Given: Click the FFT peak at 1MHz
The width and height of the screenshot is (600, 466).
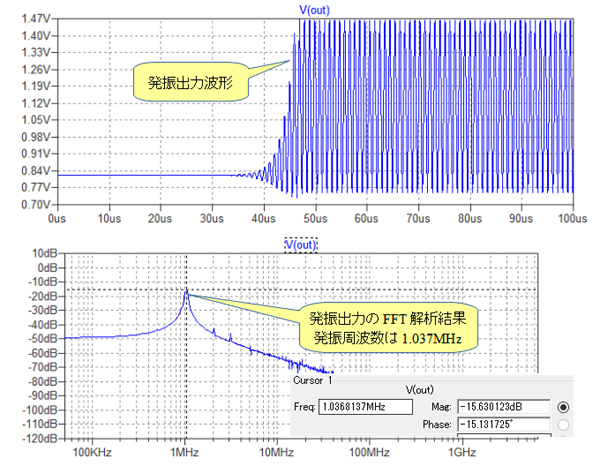Looking at the screenshot, I should tap(186, 291).
